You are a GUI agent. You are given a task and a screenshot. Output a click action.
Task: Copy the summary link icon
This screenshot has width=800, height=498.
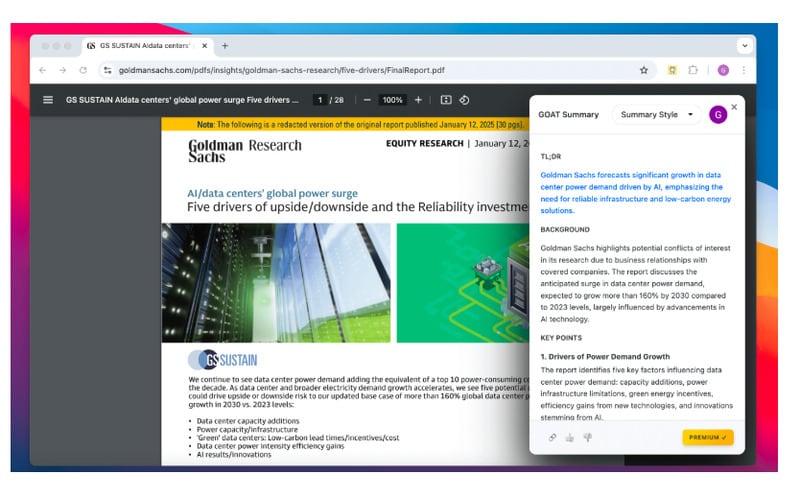(553, 437)
